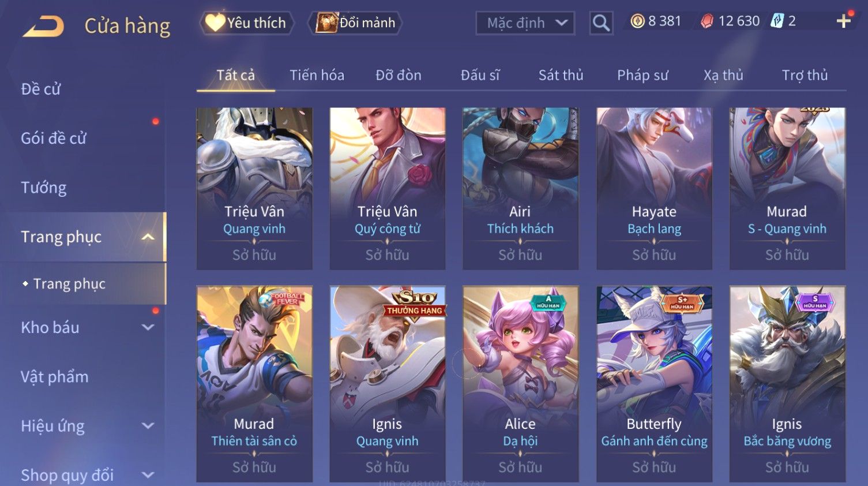Open Yêu thích heart favorites
Viewport: 868px width, 486px height.
[246, 23]
